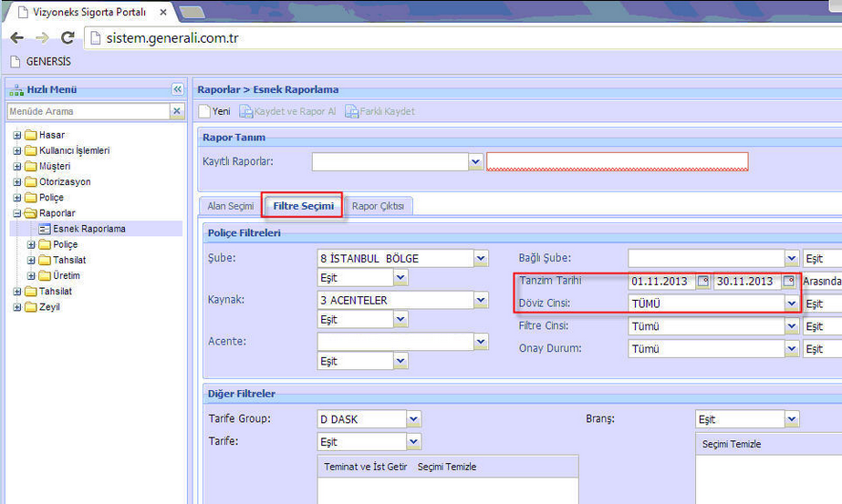Viewport: 842px width, 504px height.
Task: Click Seçimi Temizle under Branş
Action: coord(731,444)
